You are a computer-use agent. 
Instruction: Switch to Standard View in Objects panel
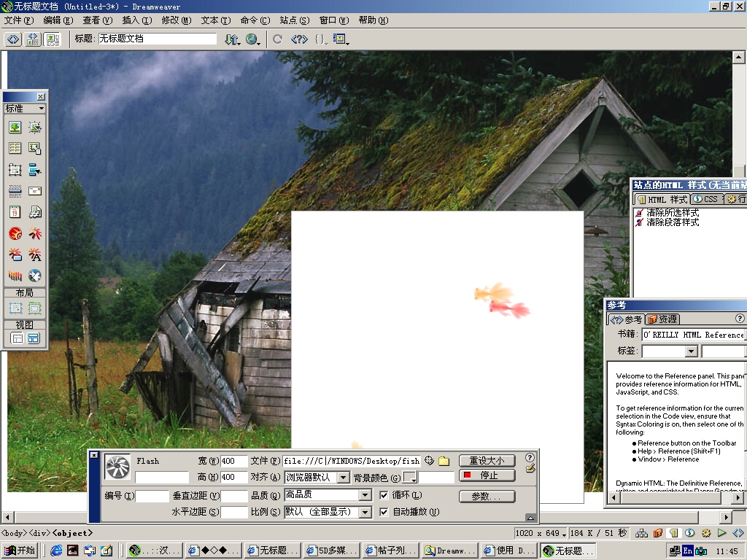point(18,338)
